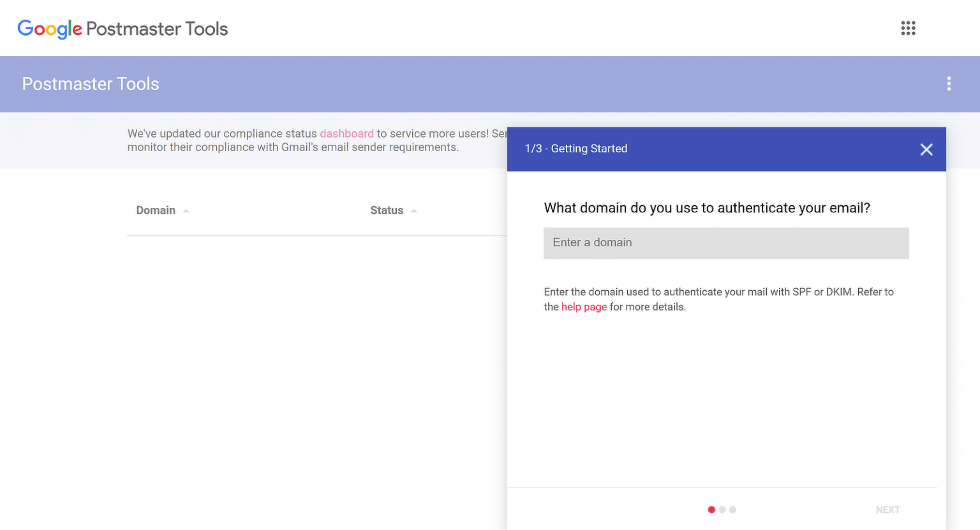Click the 1/3 Getting Started dialog title
The height and width of the screenshot is (530, 980).
pos(575,149)
